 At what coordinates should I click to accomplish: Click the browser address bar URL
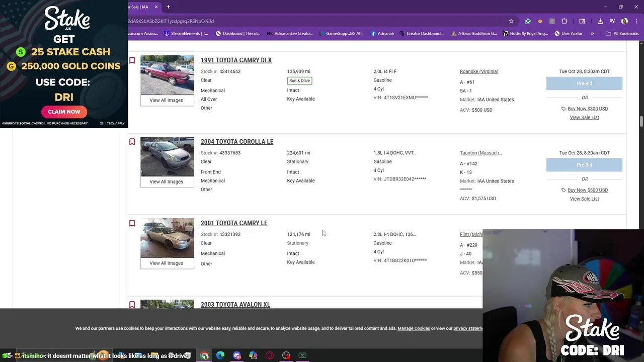[171, 21]
